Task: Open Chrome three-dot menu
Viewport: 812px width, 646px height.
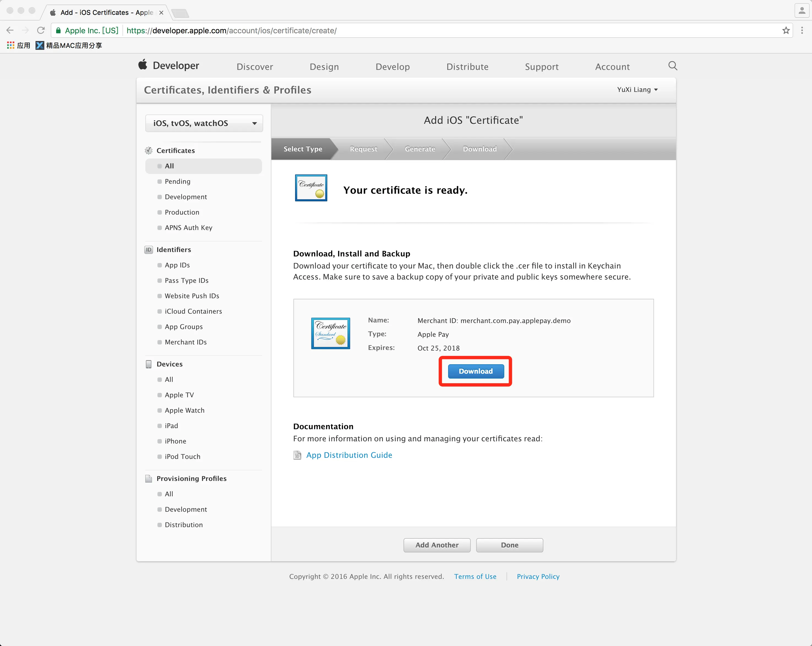Action: [802, 31]
